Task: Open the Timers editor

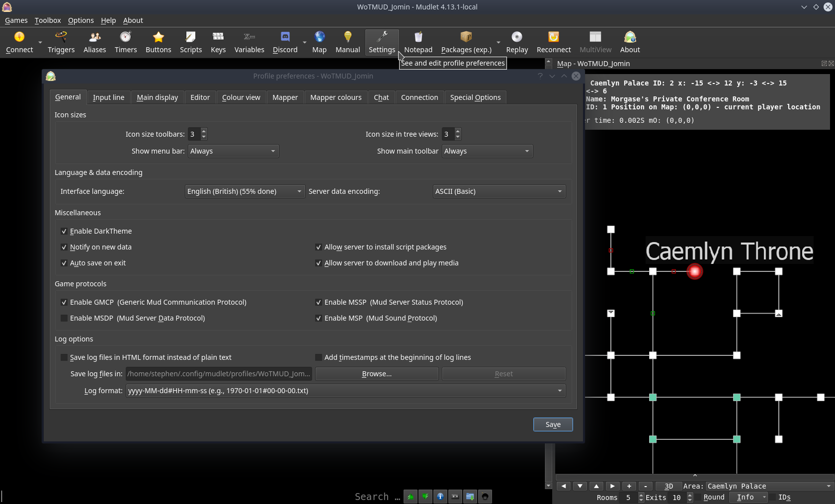Action: pos(126,42)
